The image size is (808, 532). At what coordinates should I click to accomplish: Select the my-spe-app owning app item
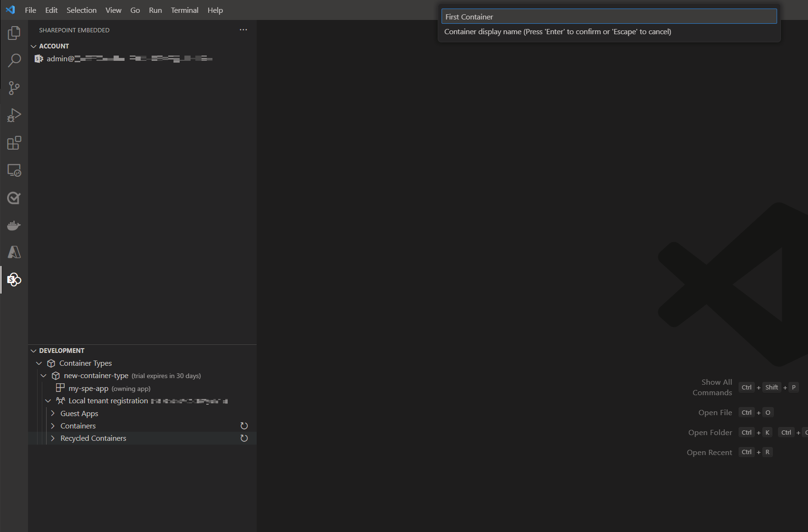pos(143,388)
